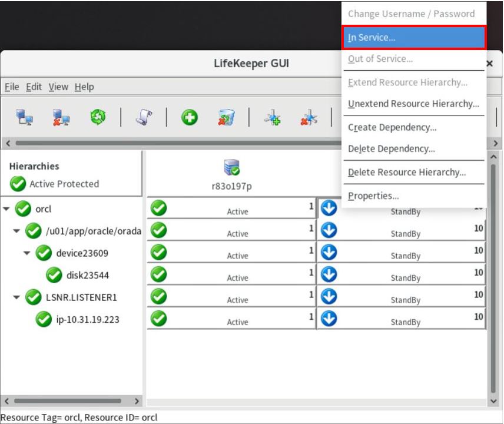
Task: Click the r83o197p server name label
Action: pos(232,187)
